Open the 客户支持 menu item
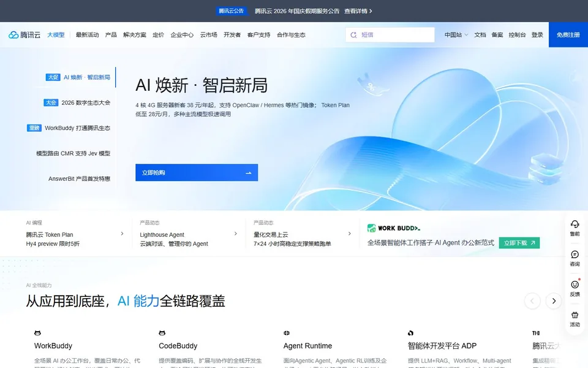Viewport: 588px width, 368px height. point(258,35)
